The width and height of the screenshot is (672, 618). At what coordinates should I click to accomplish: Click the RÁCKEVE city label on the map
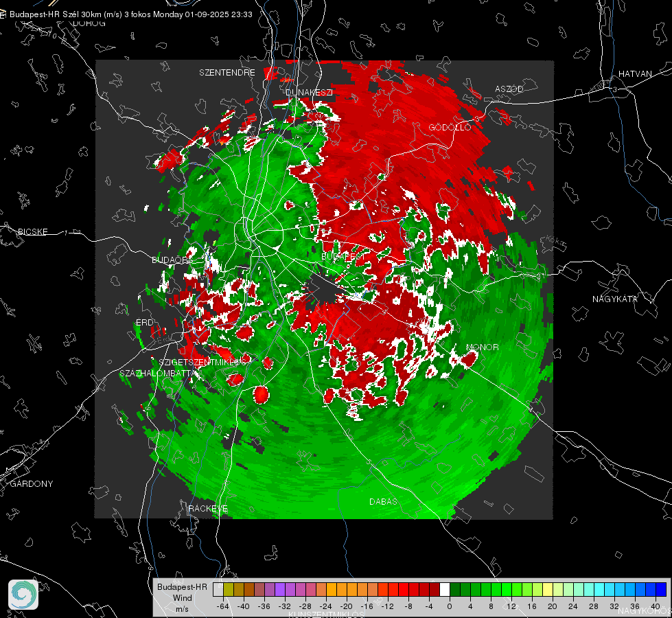(208, 509)
